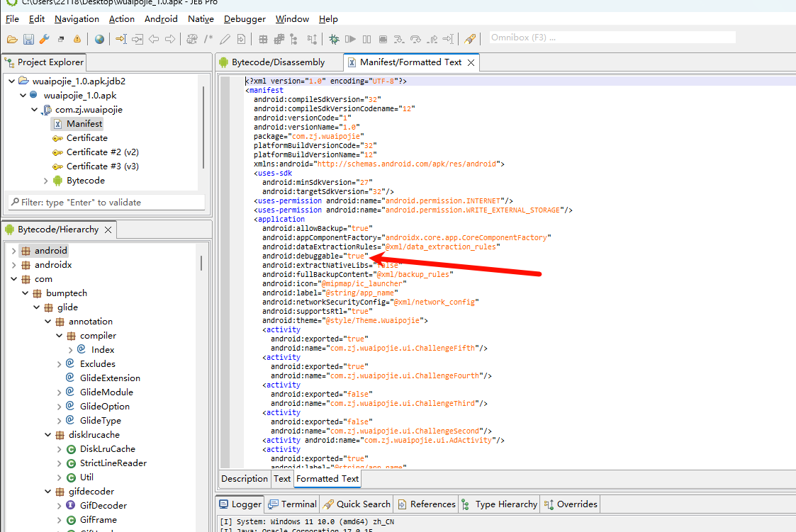Click the back arrow navigation icon
Screen dimensions: 796x532
154,39
